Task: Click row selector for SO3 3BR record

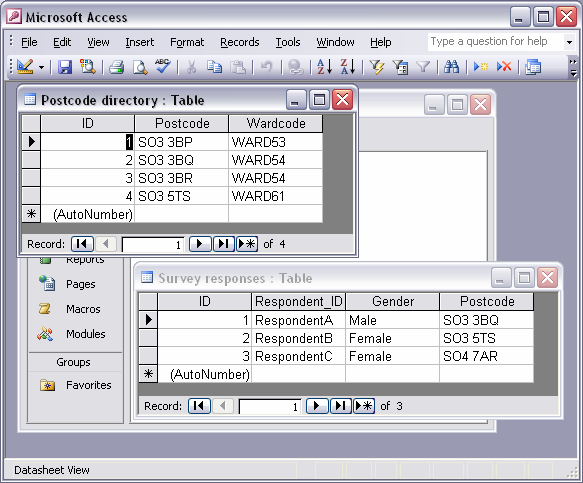Action: tap(31, 178)
